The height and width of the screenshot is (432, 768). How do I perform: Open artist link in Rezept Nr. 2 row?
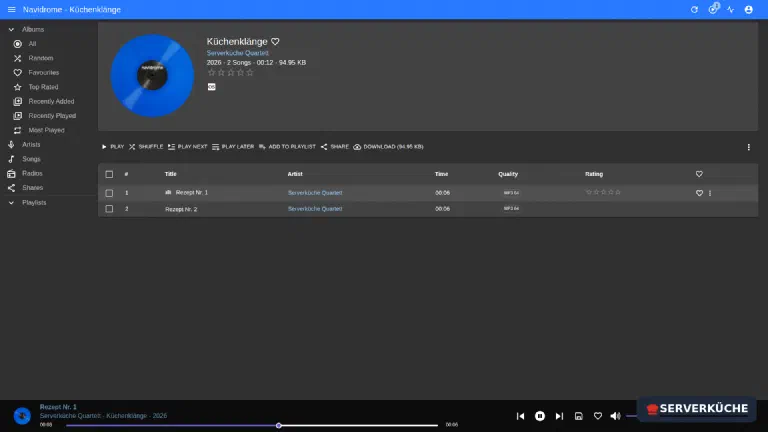(x=315, y=209)
